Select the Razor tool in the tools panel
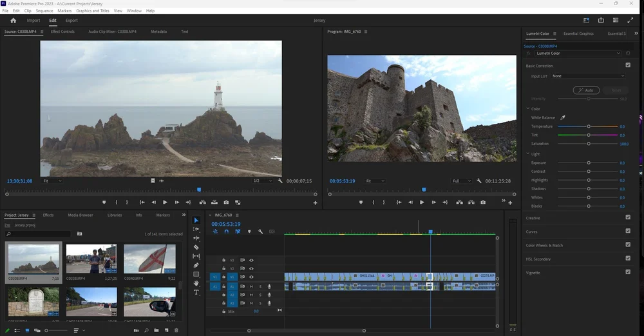Viewport: 644px width, 336px height. pos(196,247)
